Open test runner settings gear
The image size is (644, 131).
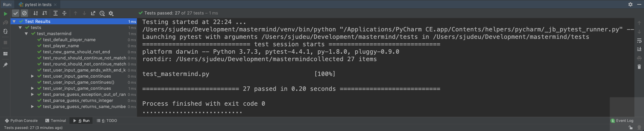(x=111, y=13)
